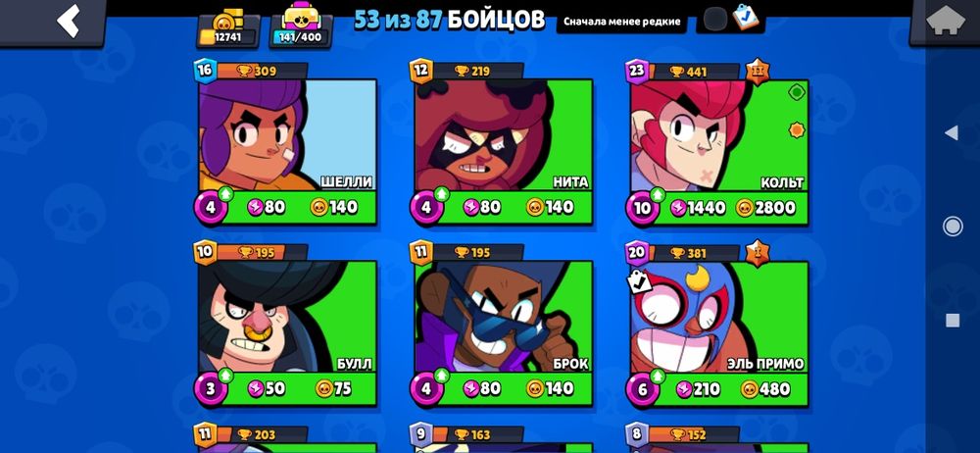
Task: Tap Colt's green gadget icon
Action: tap(796, 92)
